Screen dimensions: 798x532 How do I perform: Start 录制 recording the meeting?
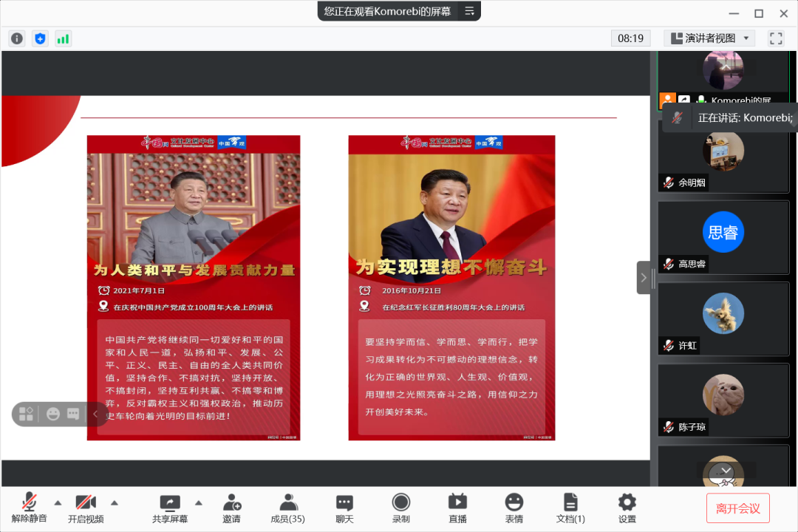pyautogui.click(x=400, y=508)
